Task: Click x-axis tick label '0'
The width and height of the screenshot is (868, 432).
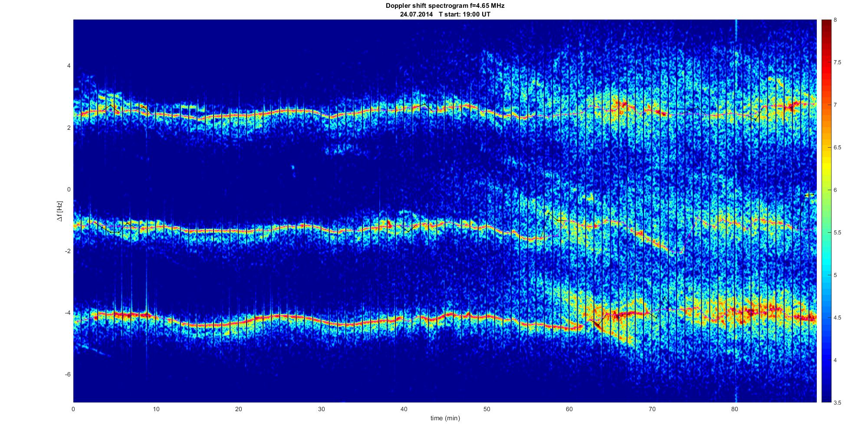Action: [x=73, y=409]
